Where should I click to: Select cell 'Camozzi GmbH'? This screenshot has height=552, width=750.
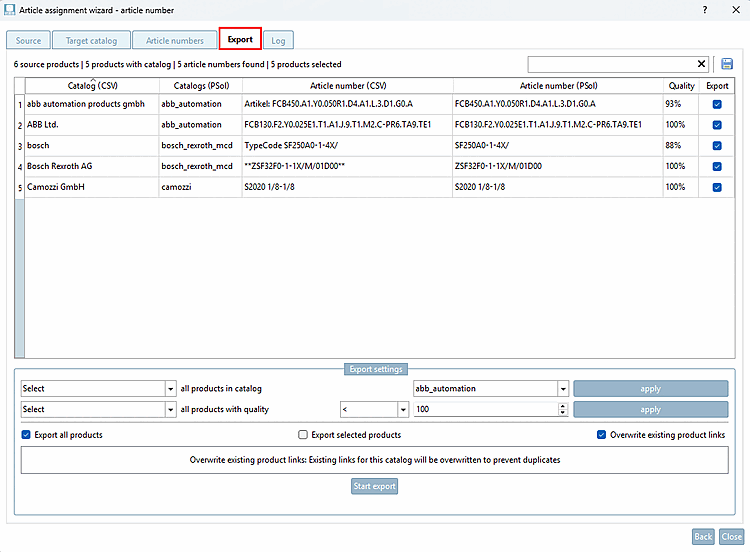coord(92,187)
